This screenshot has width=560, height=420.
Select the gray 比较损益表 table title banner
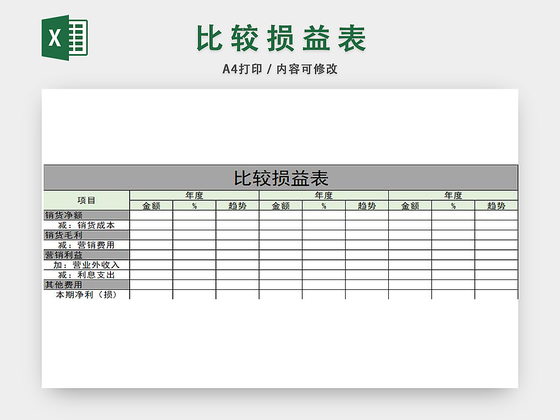pyautogui.click(x=281, y=178)
